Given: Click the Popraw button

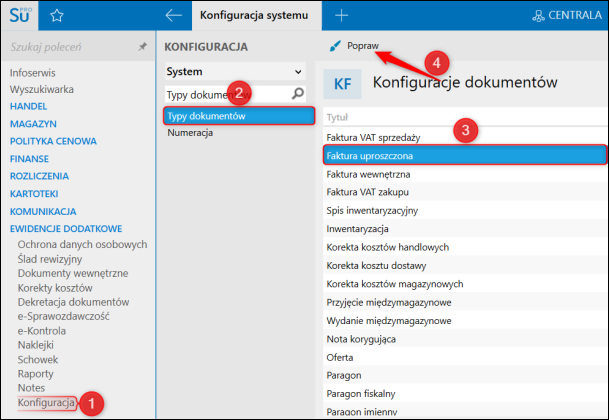Looking at the screenshot, I should click(x=354, y=46).
